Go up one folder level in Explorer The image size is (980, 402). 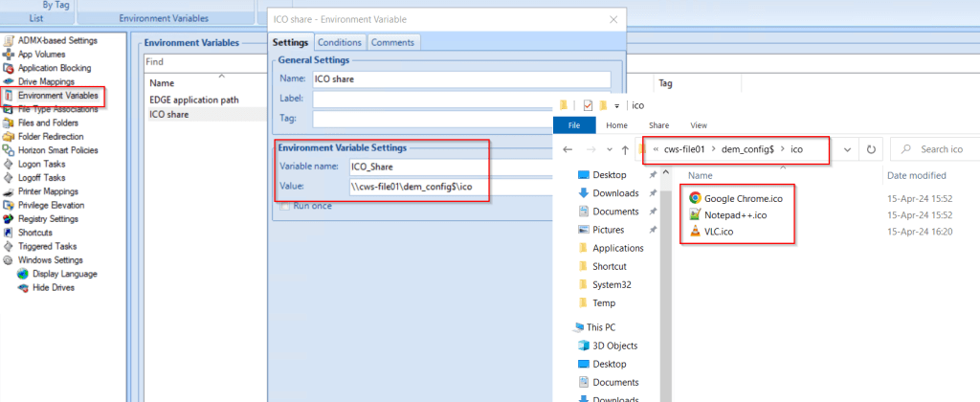[625, 150]
